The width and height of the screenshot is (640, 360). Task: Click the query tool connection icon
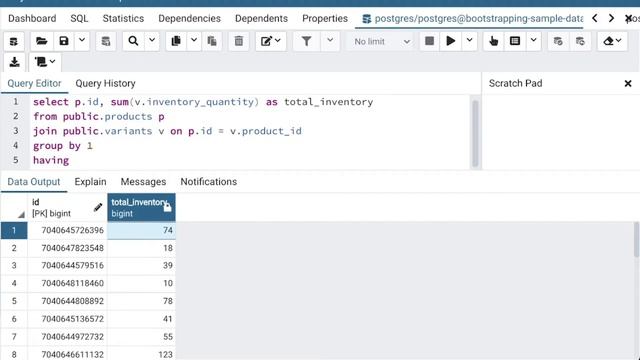click(14, 41)
